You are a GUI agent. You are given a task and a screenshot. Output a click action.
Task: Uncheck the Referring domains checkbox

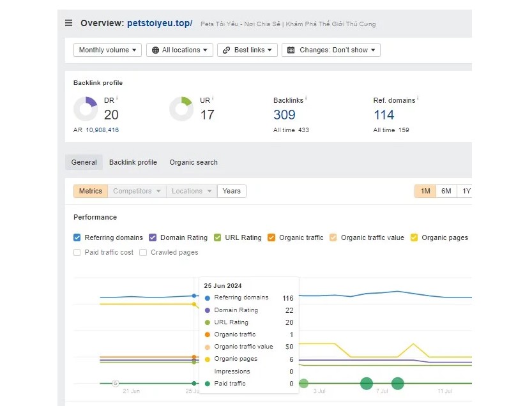[x=77, y=237]
